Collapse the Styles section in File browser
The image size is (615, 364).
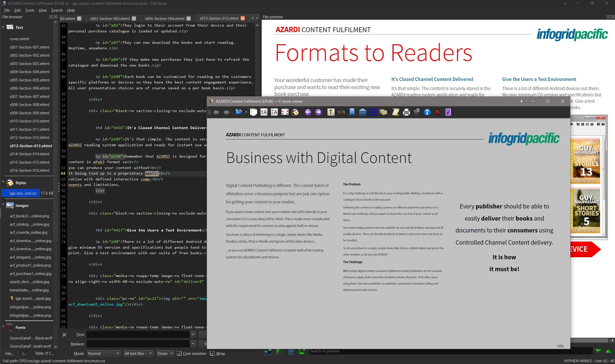3,182
